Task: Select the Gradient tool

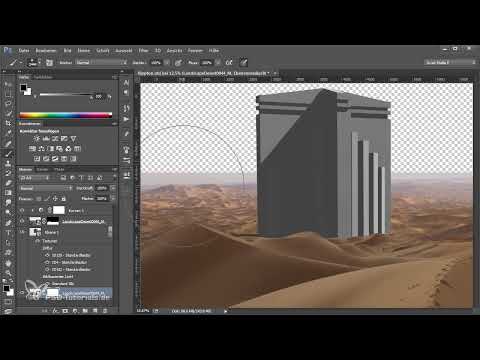Action: (x=8, y=193)
